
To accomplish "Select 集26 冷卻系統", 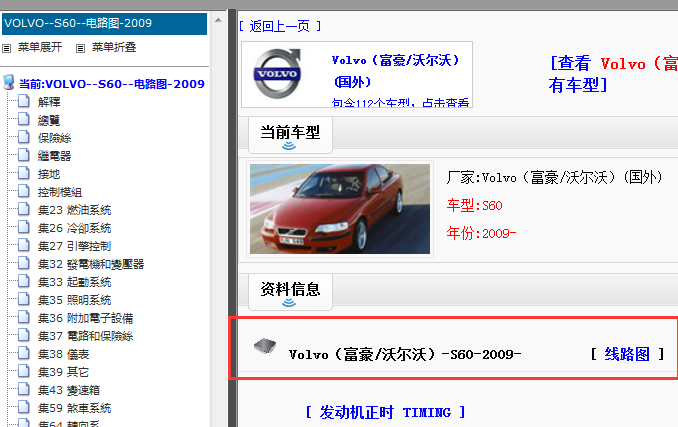I will click(74, 228).
